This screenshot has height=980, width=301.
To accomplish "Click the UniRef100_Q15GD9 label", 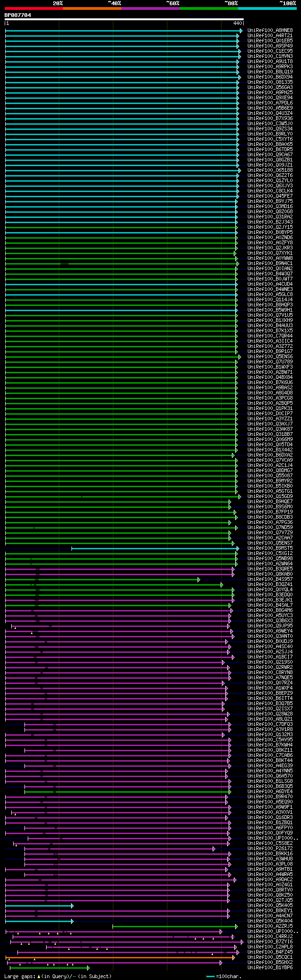I will [x=270, y=496].
